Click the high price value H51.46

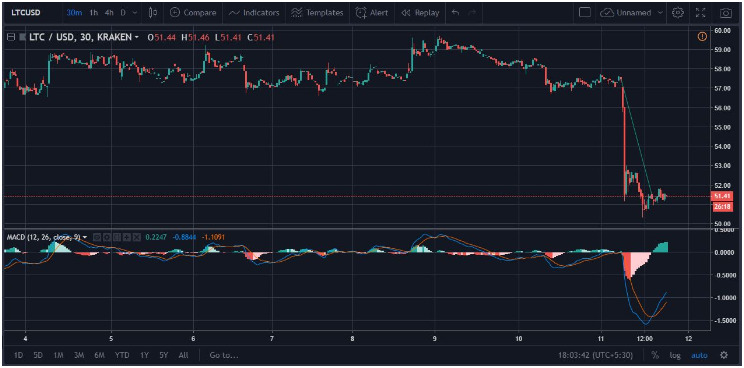tap(195, 37)
